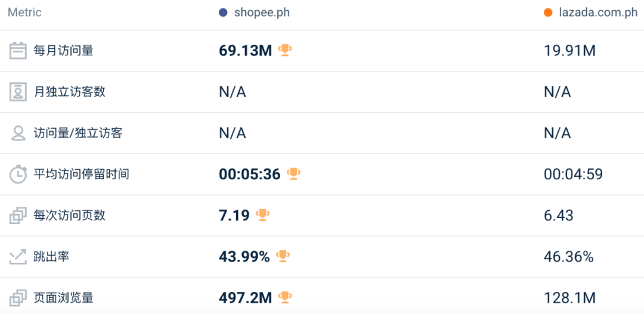Click the trophy icon next to 43.99%
Image resolution: width=644 pixels, height=314 pixels.
(283, 256)
